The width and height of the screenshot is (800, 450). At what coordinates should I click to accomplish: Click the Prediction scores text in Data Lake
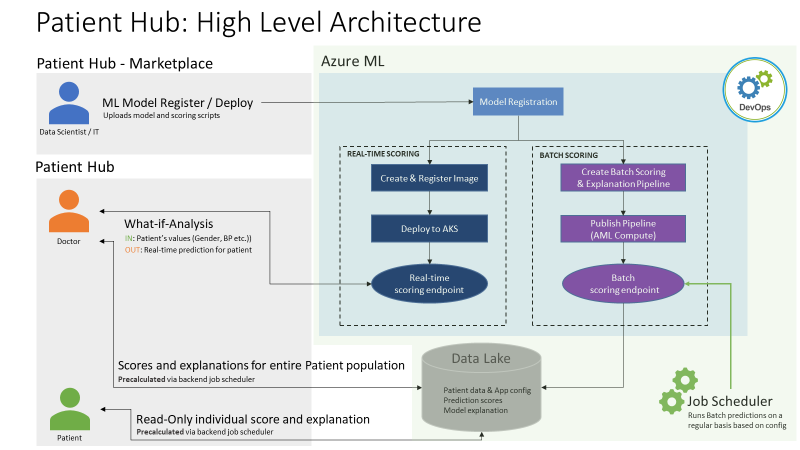472,401
